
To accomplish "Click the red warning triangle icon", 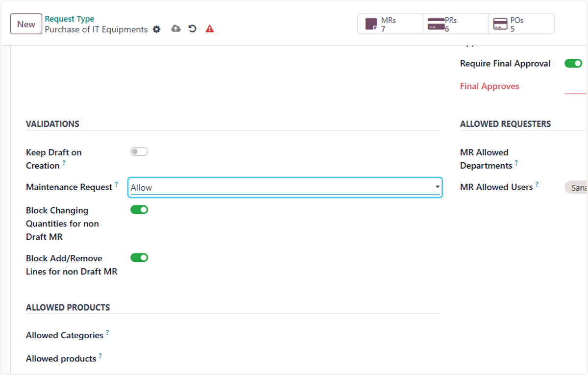I will [210, 29].
